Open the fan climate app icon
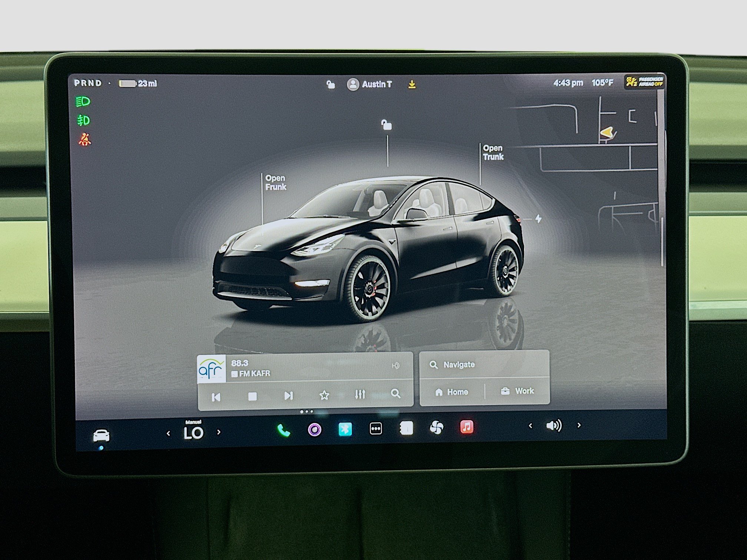Image resolution: width=747 pixels, height=560 pixels. click(436, 428)
